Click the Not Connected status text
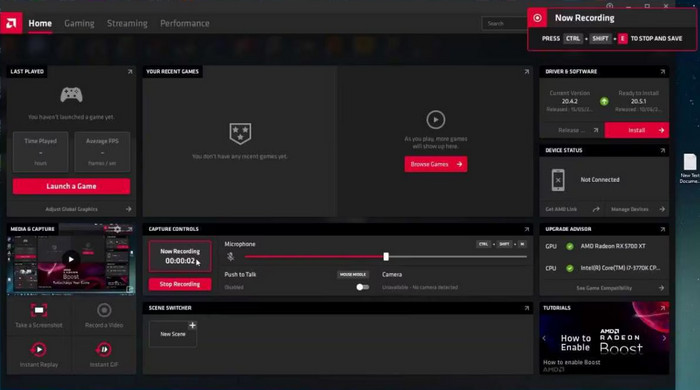This screenshot has width=700, height=390. (x=600, y=179)
